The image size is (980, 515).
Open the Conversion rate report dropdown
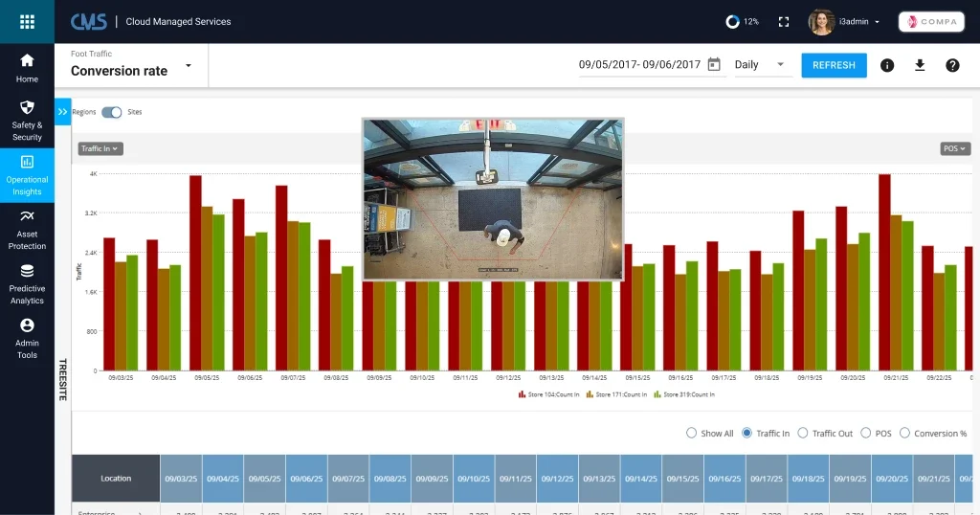pos(189,66)
